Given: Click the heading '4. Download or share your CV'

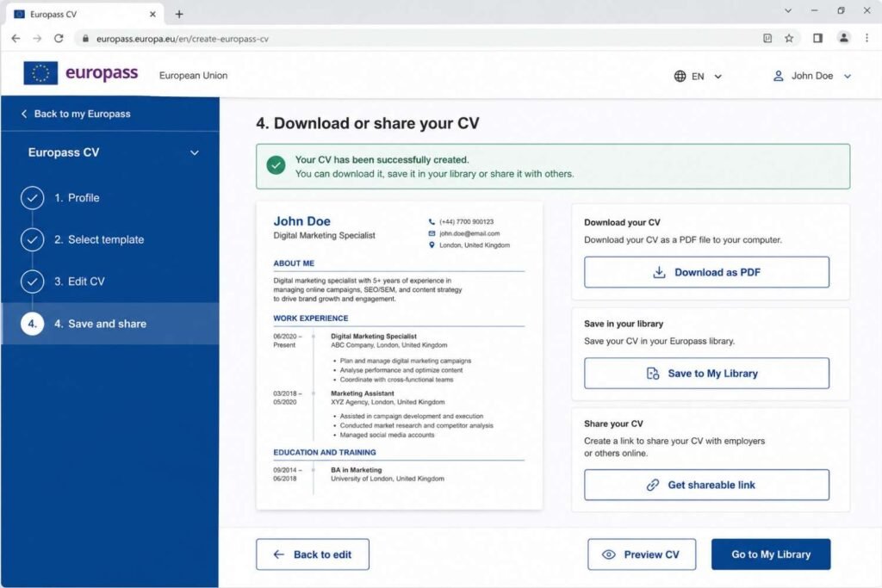Looking at the screenshot, I should pos(367,123).
